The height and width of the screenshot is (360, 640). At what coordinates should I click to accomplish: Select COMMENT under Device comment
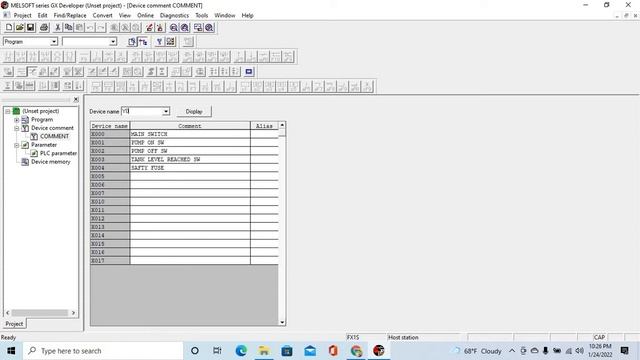(54, 136)
